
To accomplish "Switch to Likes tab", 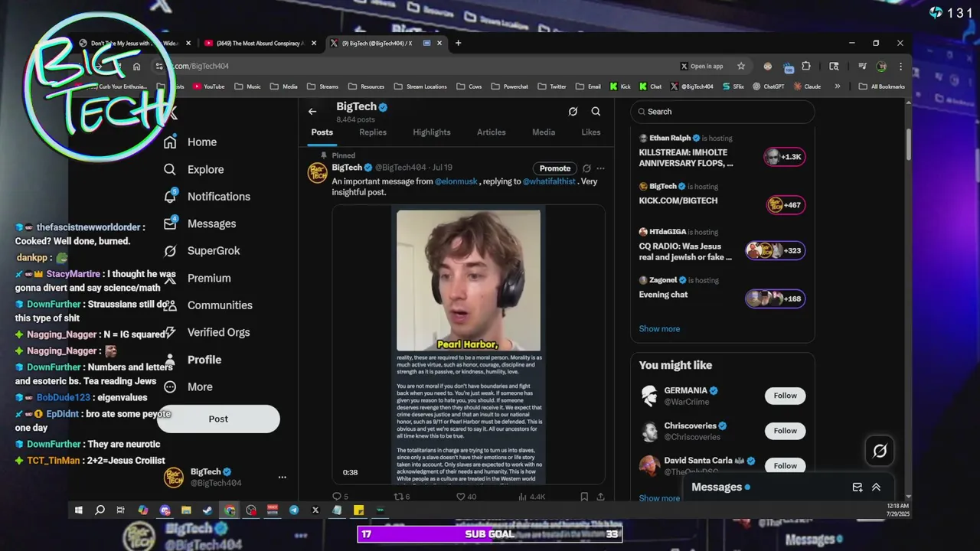I will (591, 132).
